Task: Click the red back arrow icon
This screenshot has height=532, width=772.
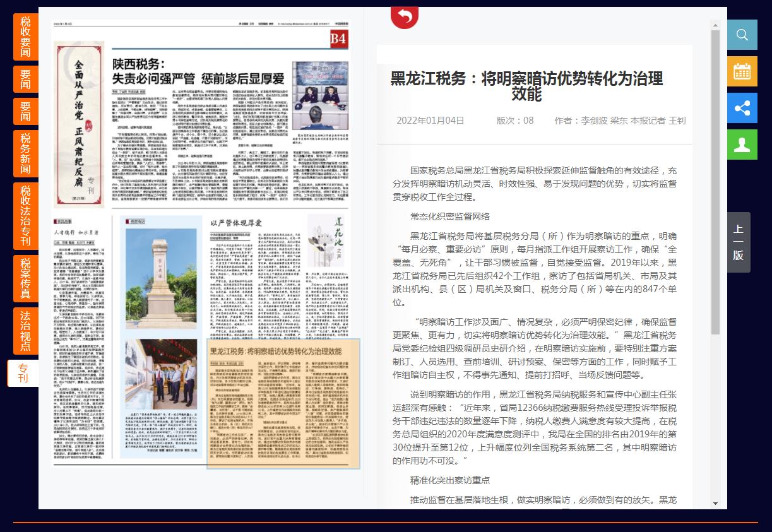Action: click(405, 16)
